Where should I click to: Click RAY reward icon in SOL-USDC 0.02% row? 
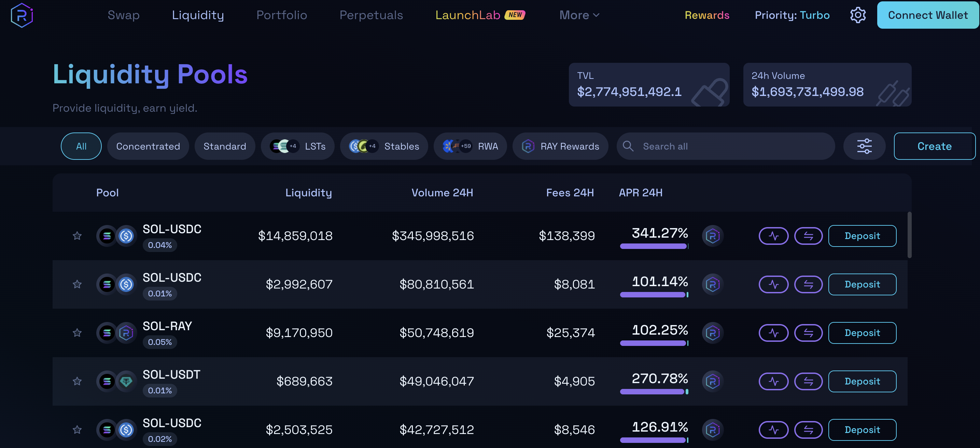713,430
